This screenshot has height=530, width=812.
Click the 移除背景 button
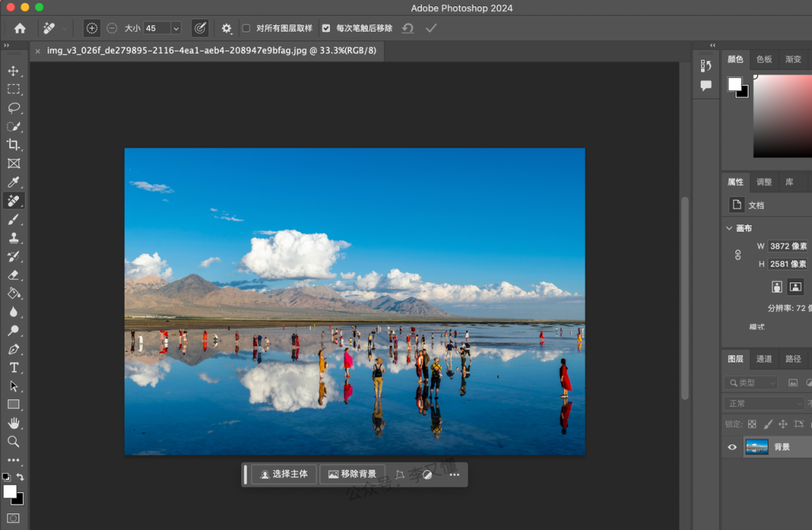[352, 474]
